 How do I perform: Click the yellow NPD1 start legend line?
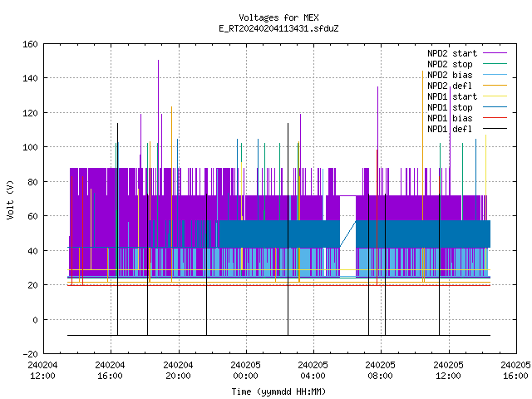[495, 96]
